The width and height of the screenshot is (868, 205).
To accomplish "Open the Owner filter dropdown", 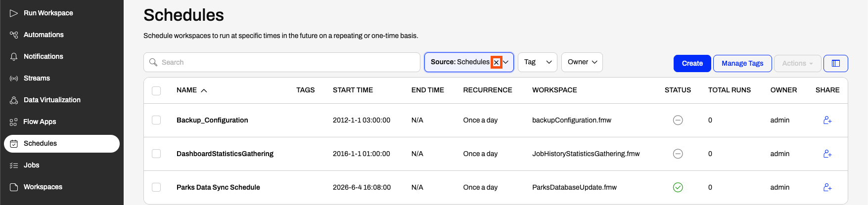I will coord(582,62).
